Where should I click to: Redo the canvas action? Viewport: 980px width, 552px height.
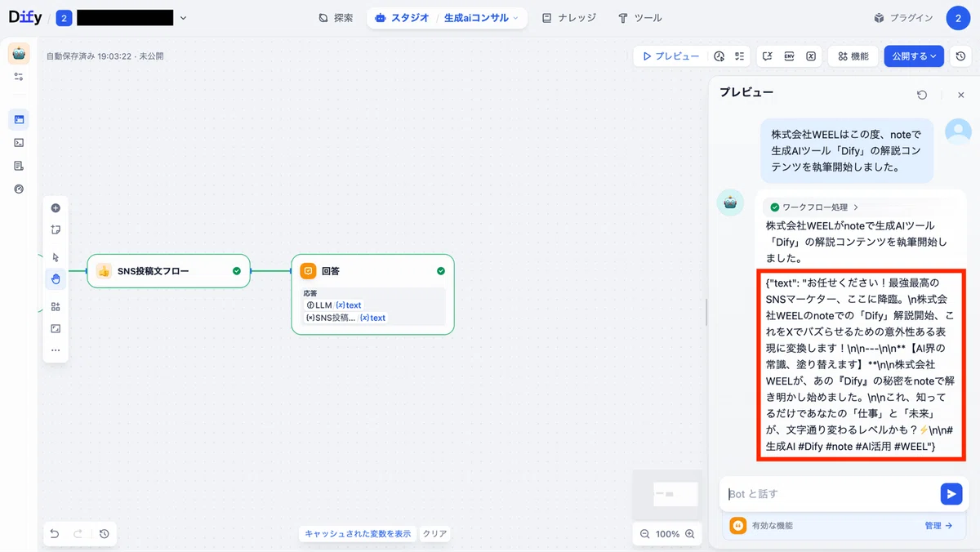pyautogui.click(x=78, y=534)
